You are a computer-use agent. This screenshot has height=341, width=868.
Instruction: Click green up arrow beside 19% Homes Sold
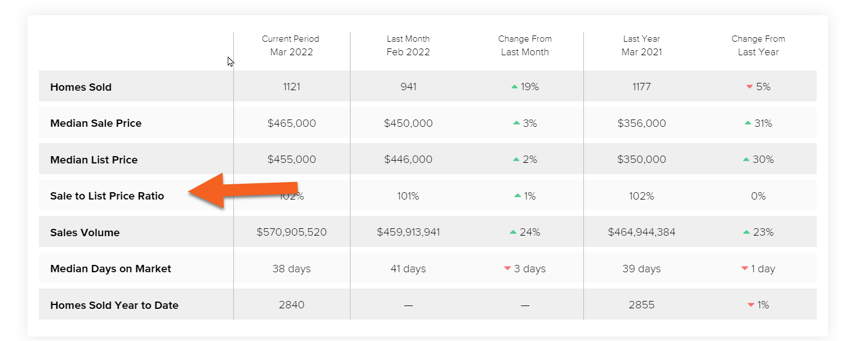pos(514,87)
